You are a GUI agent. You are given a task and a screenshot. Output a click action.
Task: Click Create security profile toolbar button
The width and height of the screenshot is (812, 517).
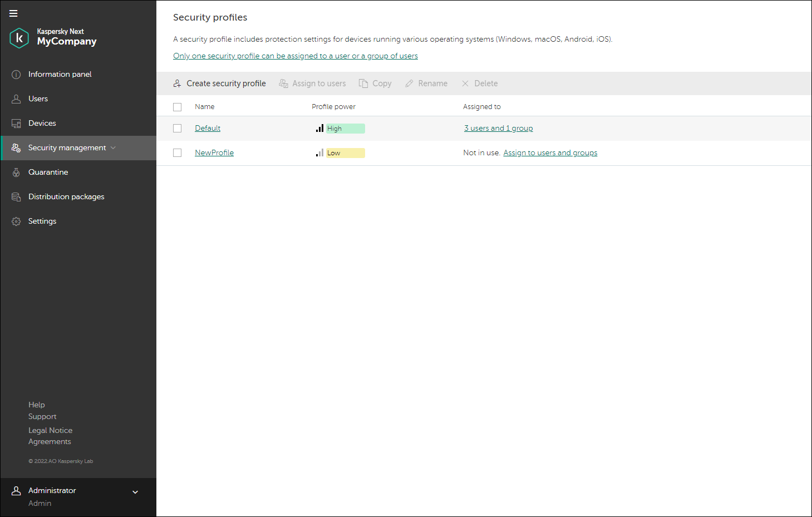(x=219, y=83)
